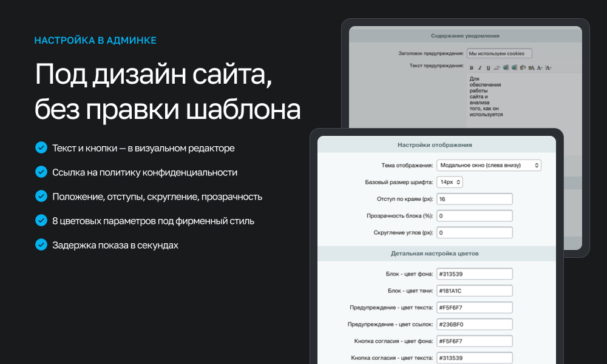
Task: Toggle underline formatting in the warning text editor
Action: coord(488,68)
